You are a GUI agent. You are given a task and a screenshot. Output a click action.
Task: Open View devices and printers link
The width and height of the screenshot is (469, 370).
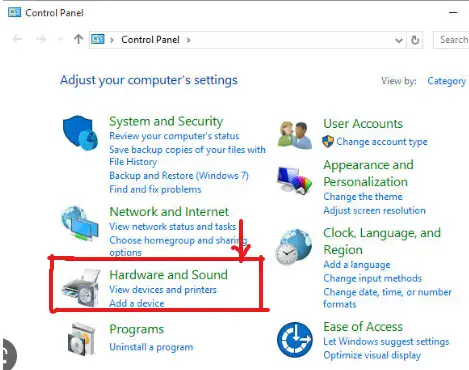pyautogui.click(x=163, y=290)
